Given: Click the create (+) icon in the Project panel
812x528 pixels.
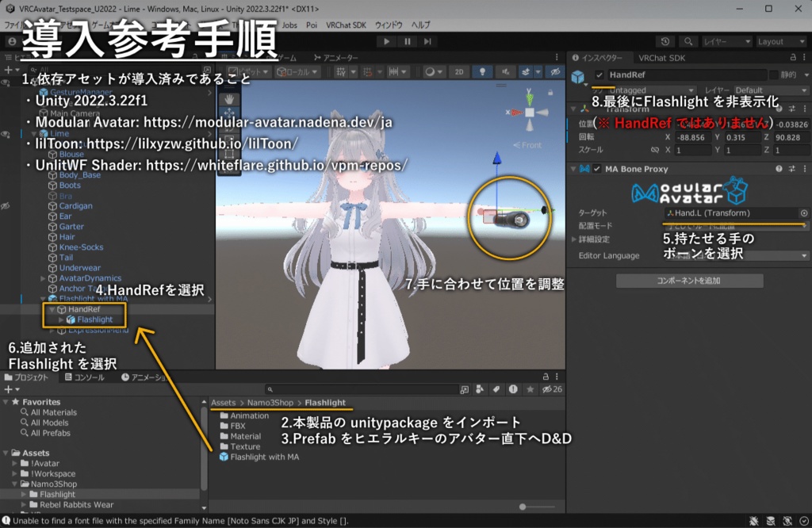Looking at the screenshot, I should (x=8, y=388).
